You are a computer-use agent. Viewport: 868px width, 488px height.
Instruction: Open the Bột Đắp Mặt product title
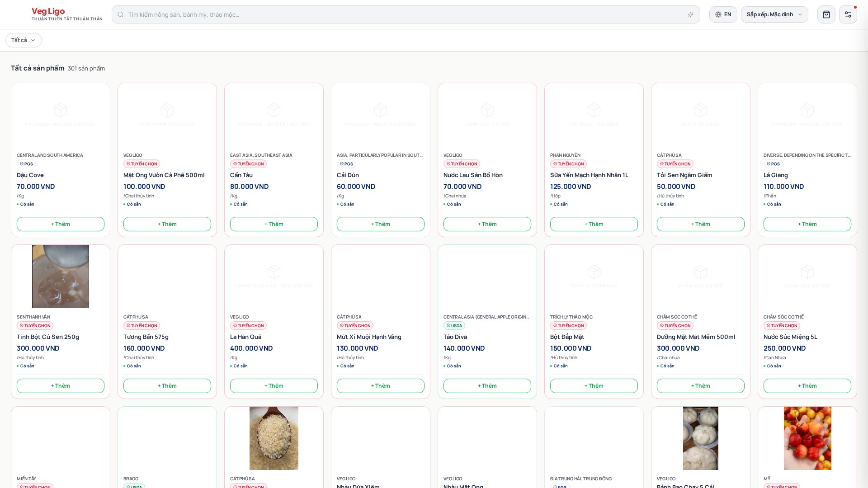click(567, 337)
